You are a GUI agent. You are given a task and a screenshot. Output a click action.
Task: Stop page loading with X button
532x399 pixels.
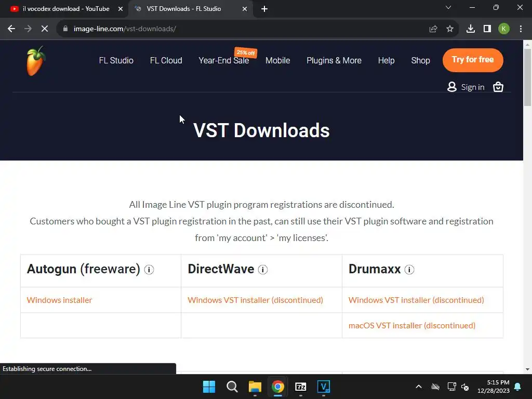tap(45, 29)
